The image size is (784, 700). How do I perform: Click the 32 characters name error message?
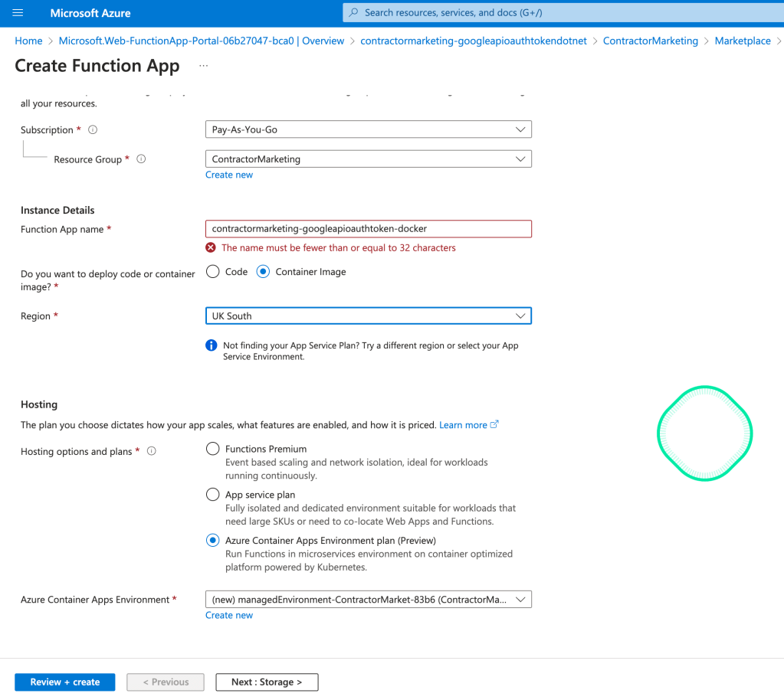(339, 248)
